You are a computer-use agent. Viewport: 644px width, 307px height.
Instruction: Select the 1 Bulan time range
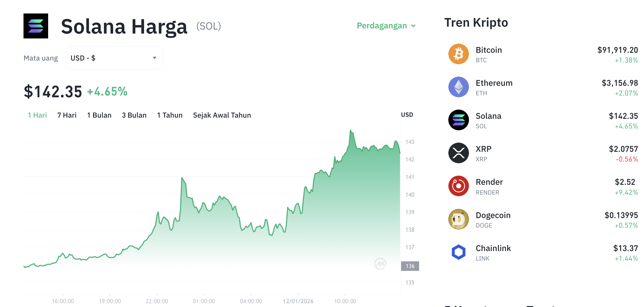coord(99,115)
